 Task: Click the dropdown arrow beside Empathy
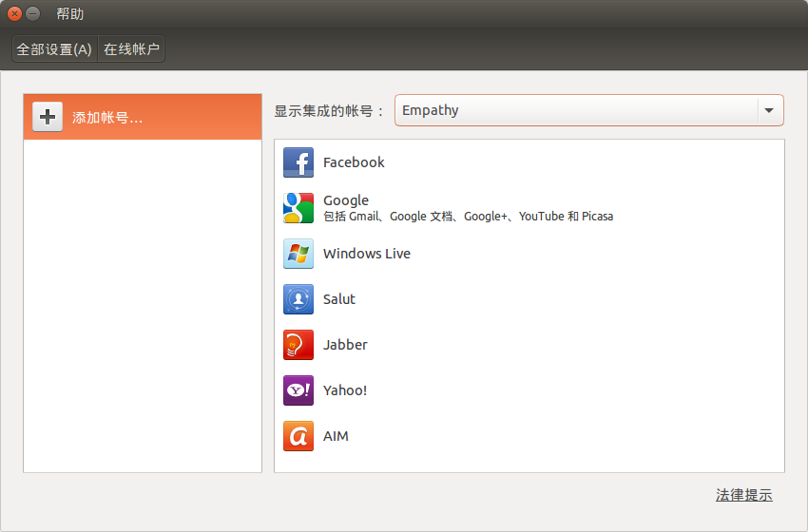[x=769, y=110]
